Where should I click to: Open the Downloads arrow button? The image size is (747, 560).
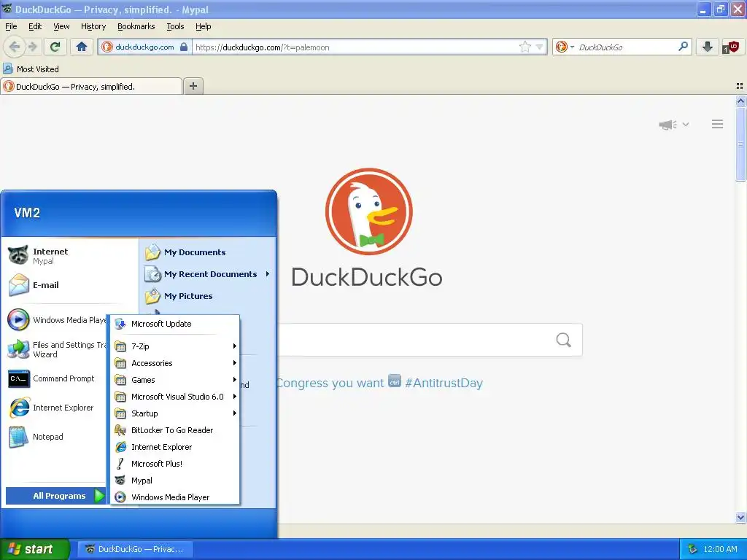pos(708,47)
